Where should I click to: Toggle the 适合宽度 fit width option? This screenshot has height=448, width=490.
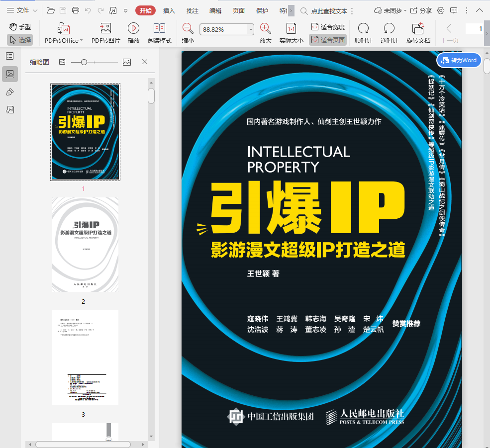click(328, 27)
